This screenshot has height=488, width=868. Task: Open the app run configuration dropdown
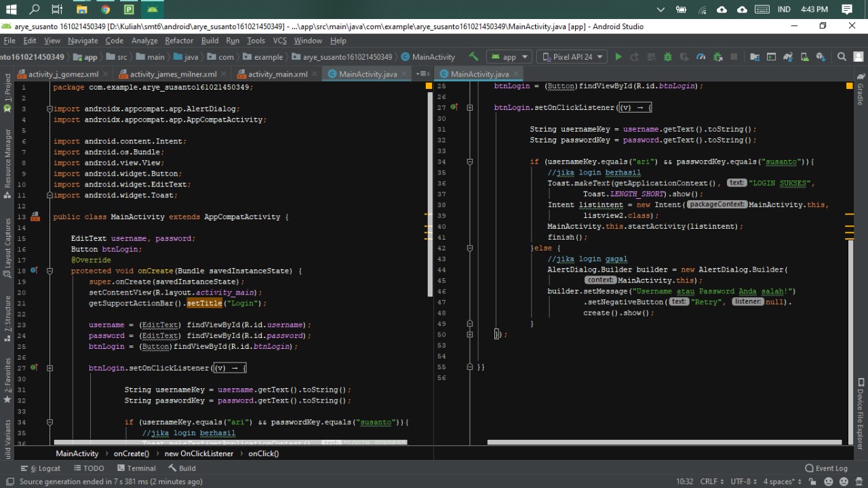(509, 57)
